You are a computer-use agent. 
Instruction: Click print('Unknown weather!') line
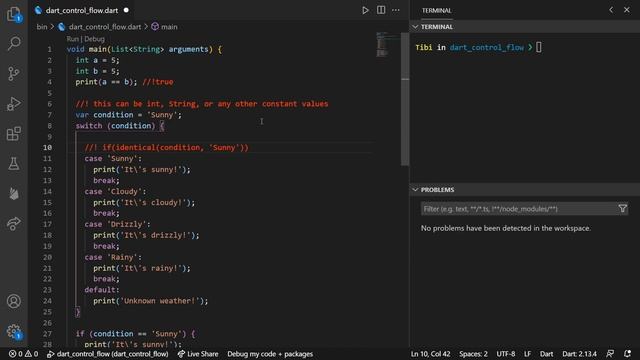pos(151,301)
